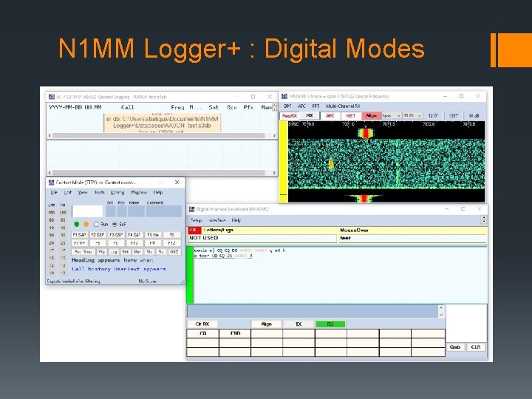Click the MMVARI waterfall display
Viewport: 532px width, 399px height.
tap(386, 162)
